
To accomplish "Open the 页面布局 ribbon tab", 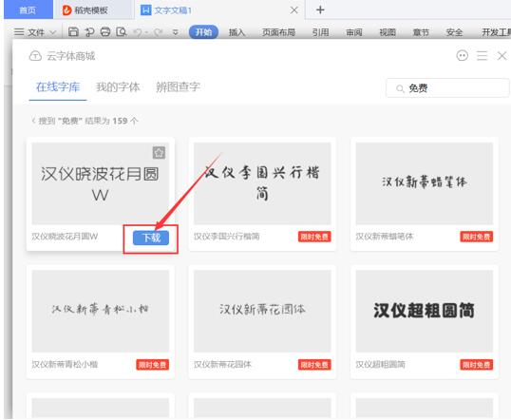I will click(x=278, y=32).
